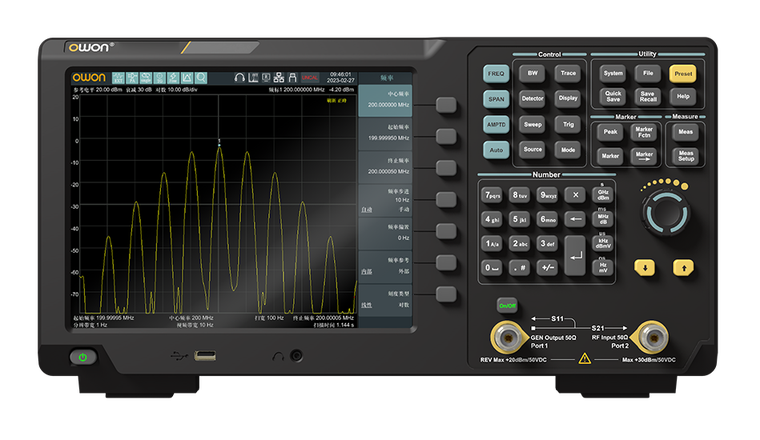Viewport: 760px width, 440px height.
Task: Push the teal SPAN key
Action: (x=496, y=99)
